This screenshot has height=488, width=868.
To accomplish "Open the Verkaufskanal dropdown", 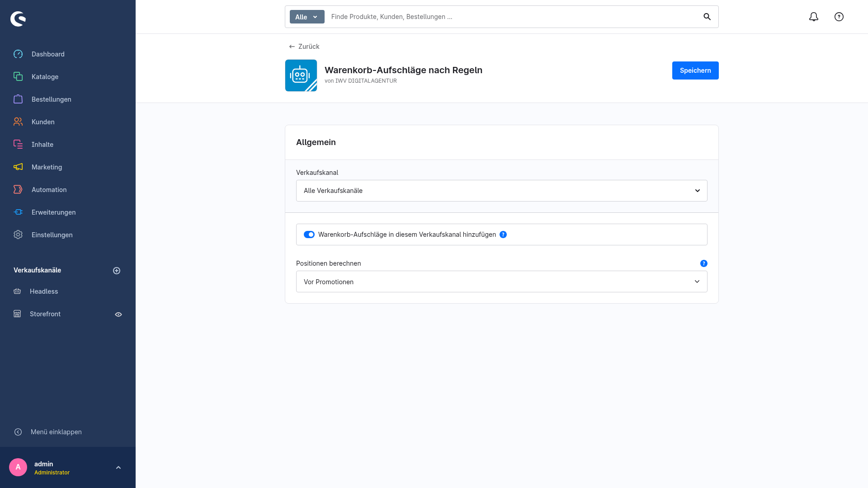I will pyautogui.click(x=502, y=191).
